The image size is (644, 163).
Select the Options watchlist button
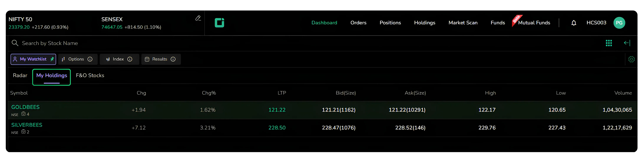[78, 59]
